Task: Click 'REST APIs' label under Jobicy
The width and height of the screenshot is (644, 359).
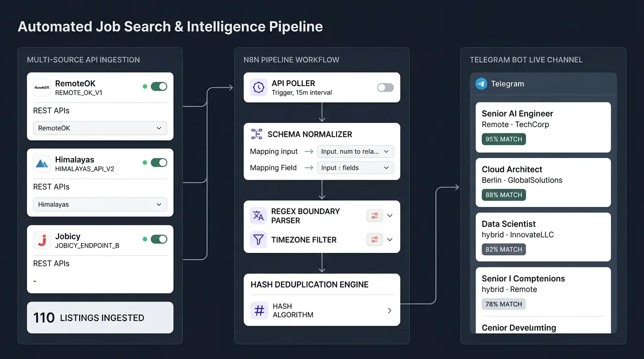Action: (x=51, y=264)
